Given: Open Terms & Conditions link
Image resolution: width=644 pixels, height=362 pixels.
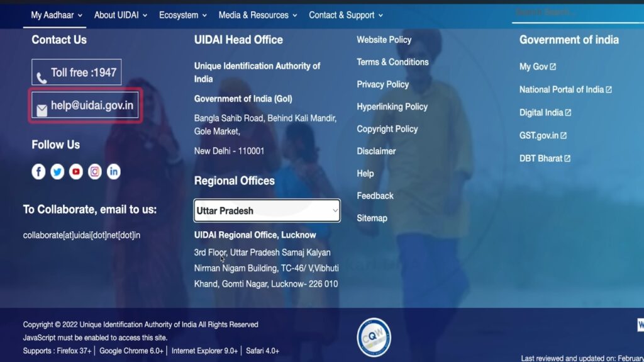Looking at the screenshot, I should pos(392,62).
